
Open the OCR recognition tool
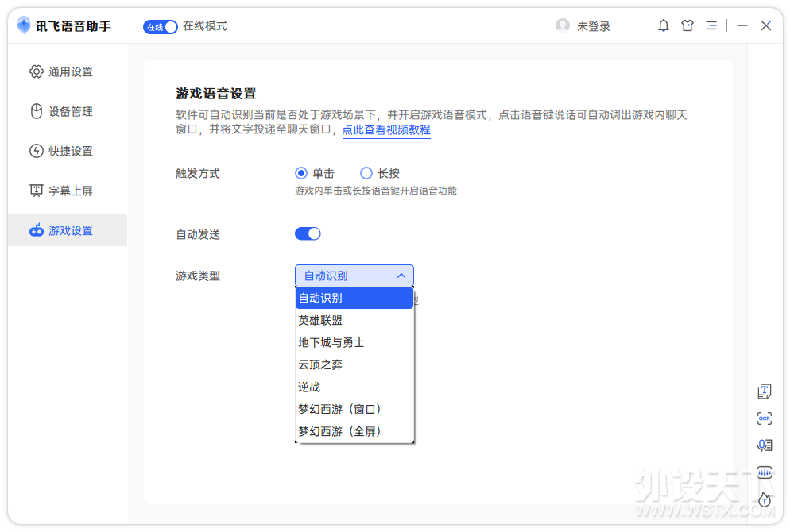pos(765,418)
